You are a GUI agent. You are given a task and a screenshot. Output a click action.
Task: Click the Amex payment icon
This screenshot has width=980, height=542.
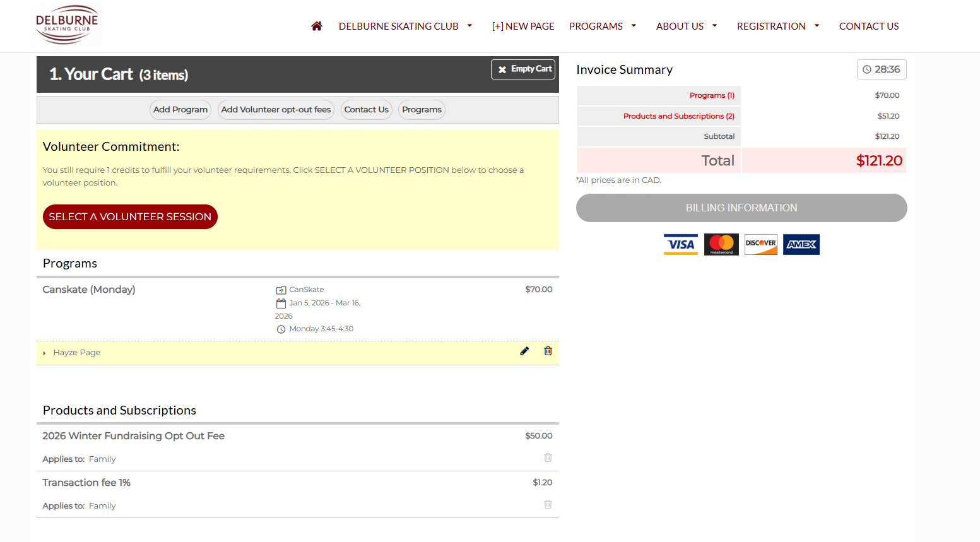(x=801, y=244)
